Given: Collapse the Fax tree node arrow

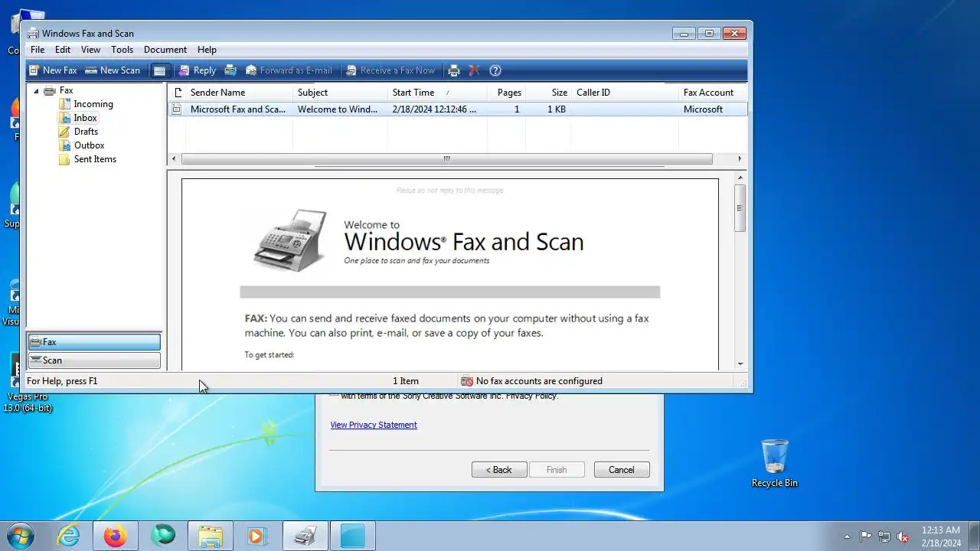Looking at the screenshot, I should tap(36, 91).
